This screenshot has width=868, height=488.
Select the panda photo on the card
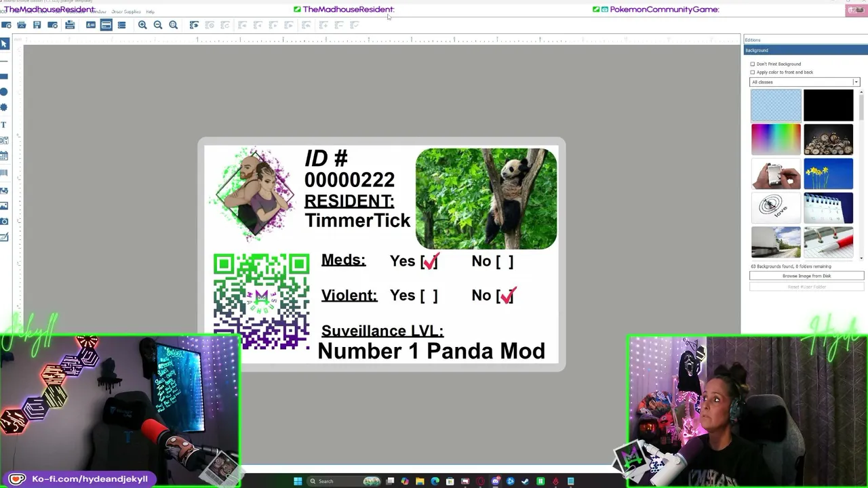(x=486, y=199)
